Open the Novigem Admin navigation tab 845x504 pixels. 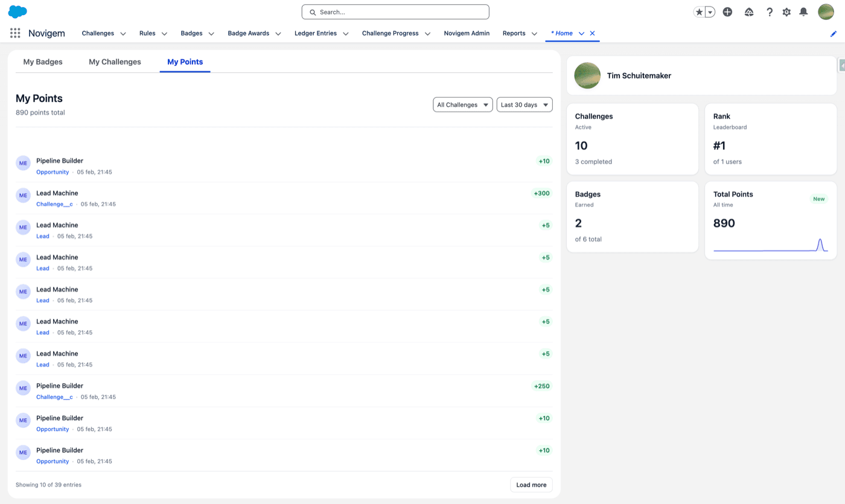pos(467,33)
